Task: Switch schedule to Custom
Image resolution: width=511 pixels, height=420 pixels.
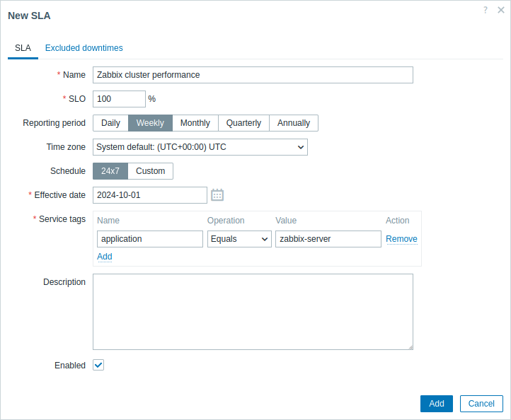Action: coord(150,171)
